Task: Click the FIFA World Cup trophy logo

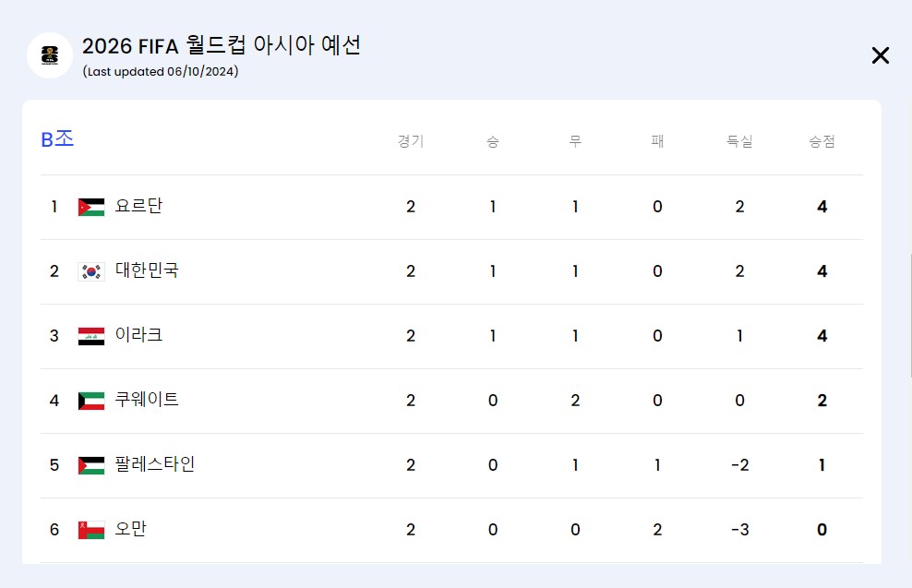Action: pos(50,55)
